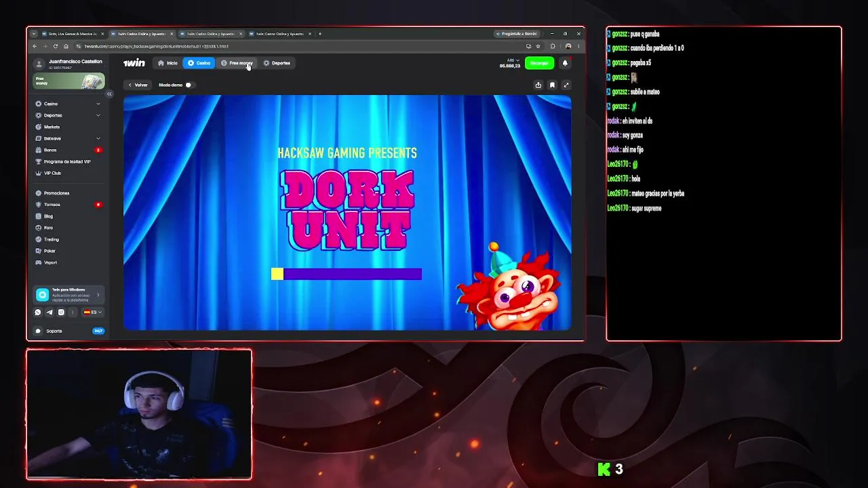
Task: Click the Pregúntale a Gemini button
Action: coord(517,34)
